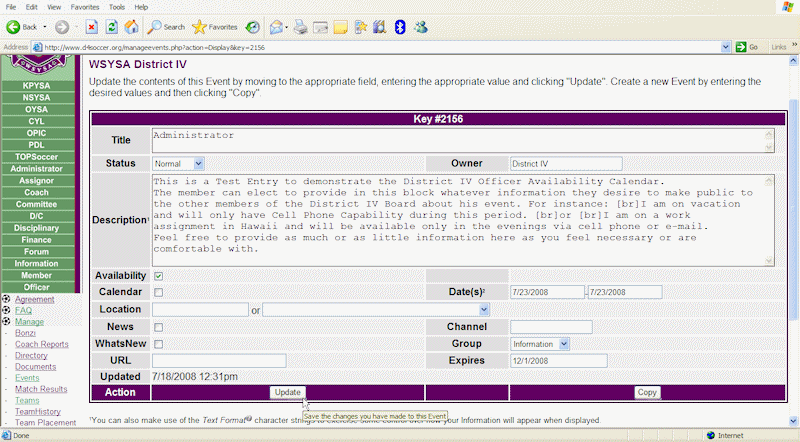Screen dimensions: 800x442
Task: Open the Favorites menu in menu bar
Action: [x=85, y=6]
